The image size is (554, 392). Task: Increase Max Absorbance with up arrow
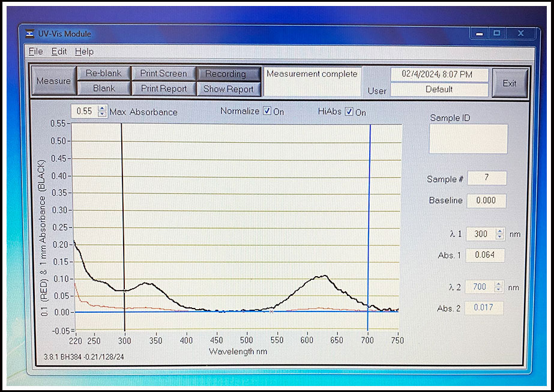[101, 109]
